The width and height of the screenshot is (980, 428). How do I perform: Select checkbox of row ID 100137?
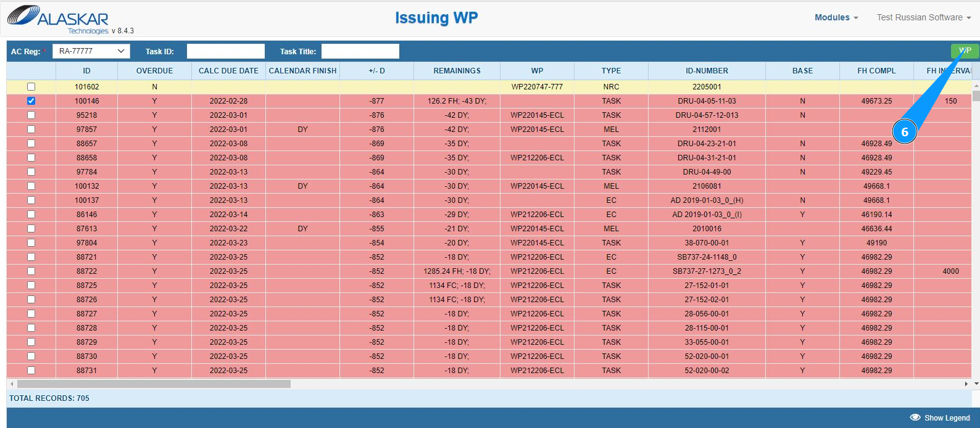click(x=31, y=200)
